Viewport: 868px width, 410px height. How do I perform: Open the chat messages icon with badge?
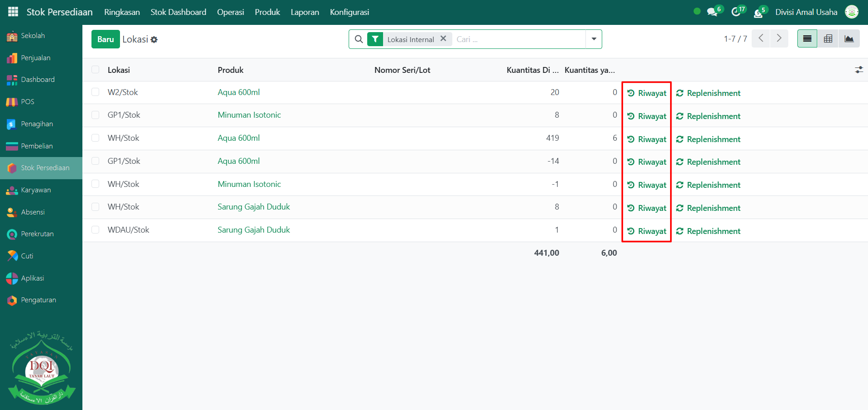click(x=713, y=12)
